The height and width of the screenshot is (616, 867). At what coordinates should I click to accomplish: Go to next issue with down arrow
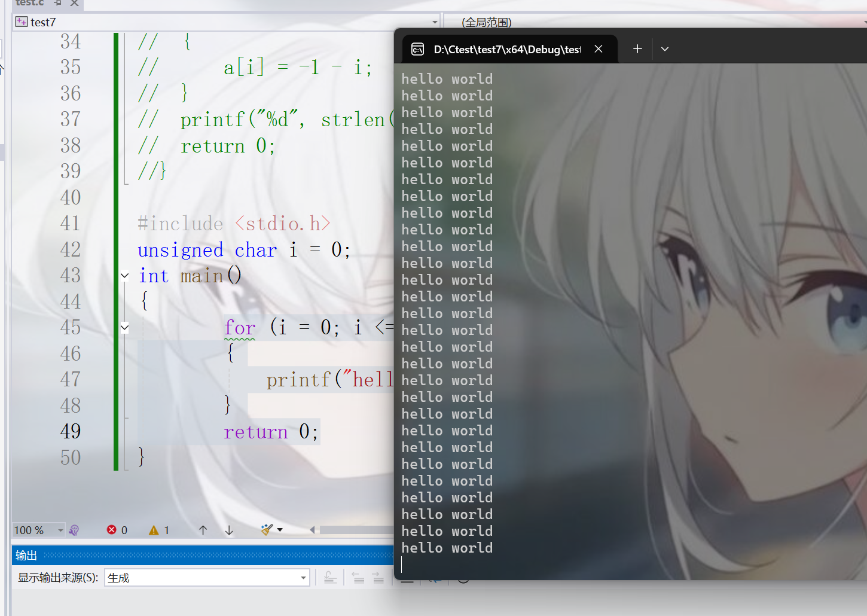(x=229, y=530)
